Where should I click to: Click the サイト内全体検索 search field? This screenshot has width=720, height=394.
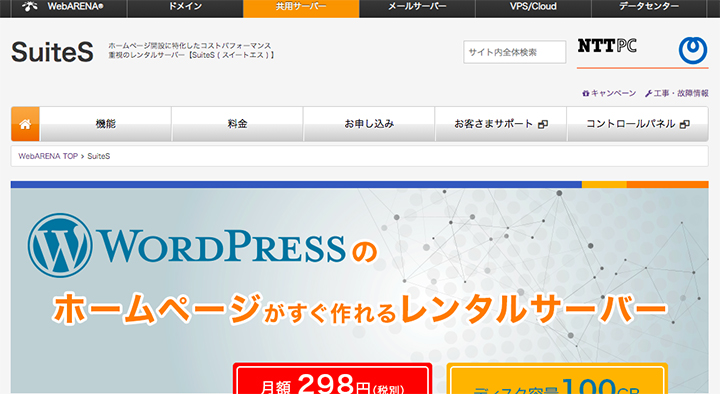(514, 52)
